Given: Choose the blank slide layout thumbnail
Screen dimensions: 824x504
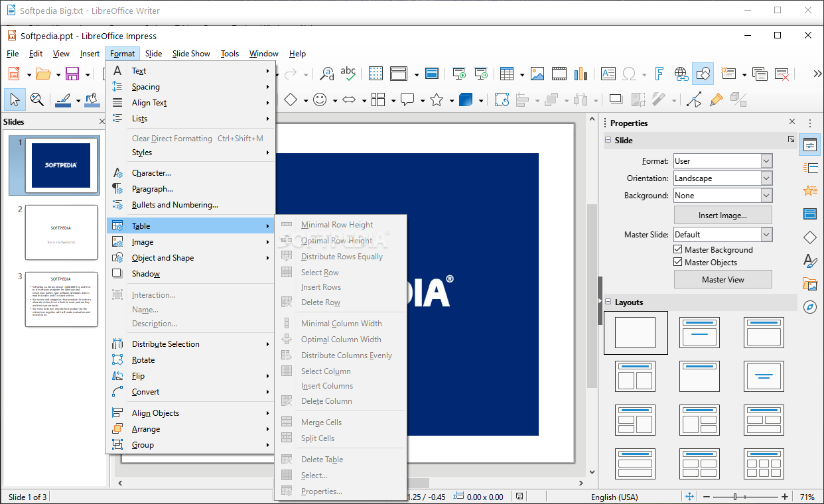Looking at the screenshot, I should [x=636, y=333].
